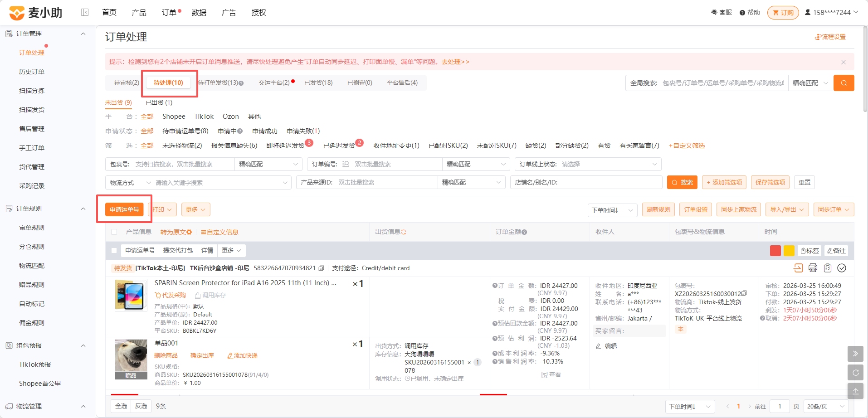Open the 备注 note button
Image resolution: width=868 pixels, height=418 pixels.
[x=836, y=251]
